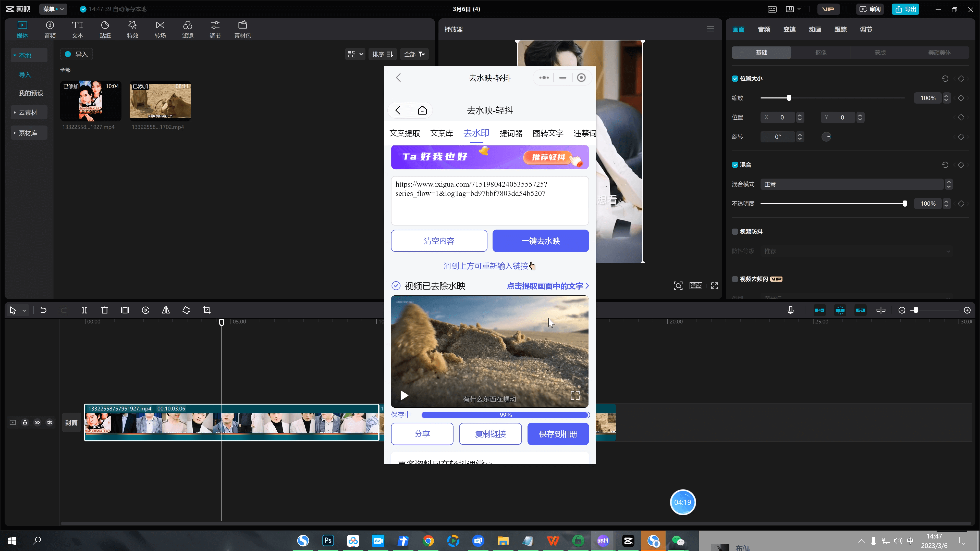Mute the track with speaker icon

coord(50,422)
